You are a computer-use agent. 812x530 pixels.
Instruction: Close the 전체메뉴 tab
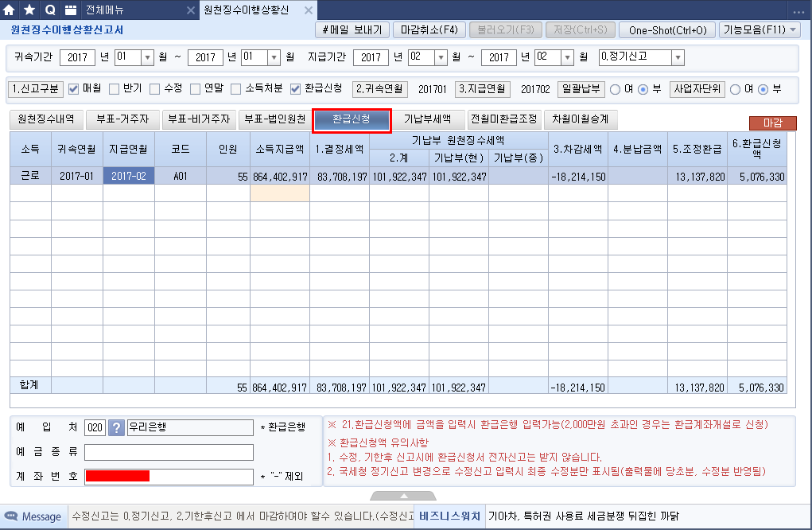pyautogui.click(x=191, y=10)
